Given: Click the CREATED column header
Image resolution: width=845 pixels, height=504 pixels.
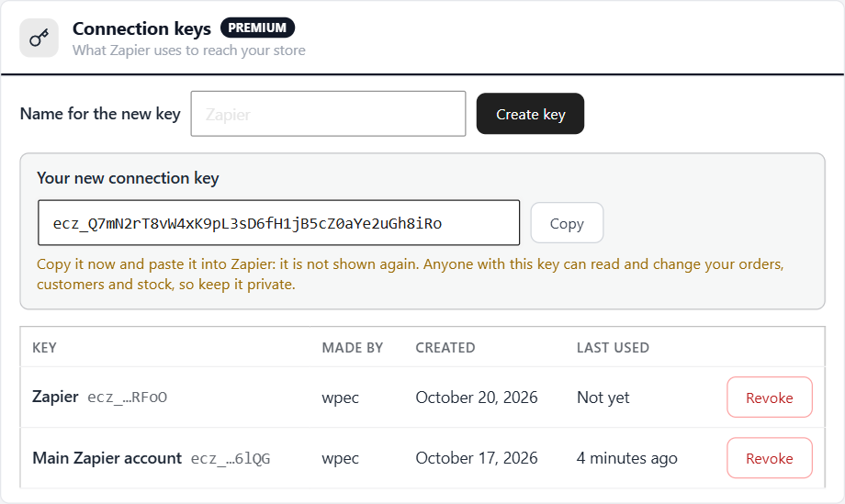Looking at the screenshot, I should click(x=445, y=348).
